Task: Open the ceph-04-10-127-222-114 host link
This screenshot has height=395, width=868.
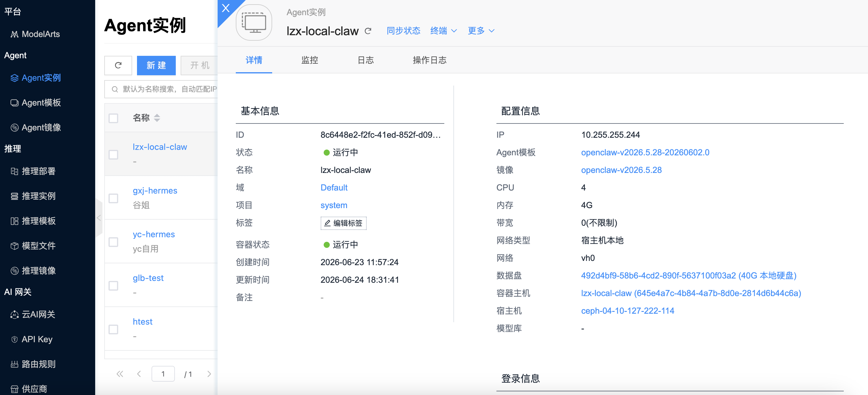Action: 627,311
